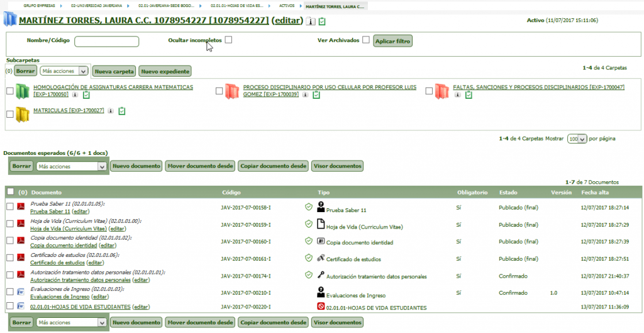
Task: Click info icon for HOMOLOGACIÓN EXP-1700050
Action: 75,95
